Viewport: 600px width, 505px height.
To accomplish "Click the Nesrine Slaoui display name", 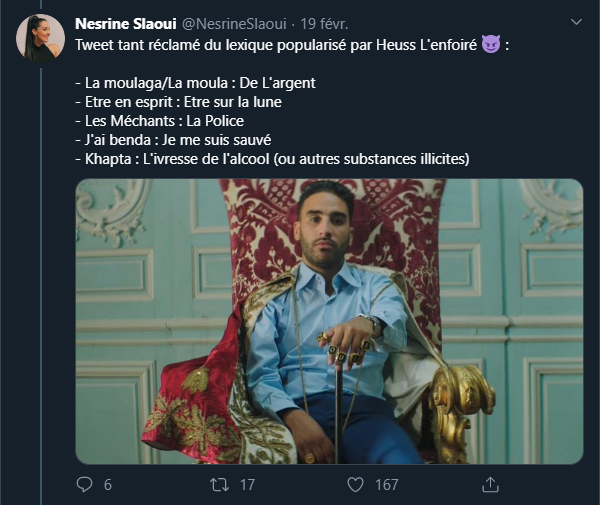I will [x=125, y=23].
